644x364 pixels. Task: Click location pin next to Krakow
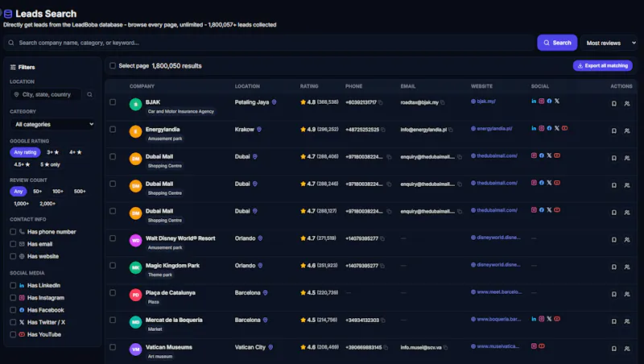pyautogui.click(x=259, y=130)
